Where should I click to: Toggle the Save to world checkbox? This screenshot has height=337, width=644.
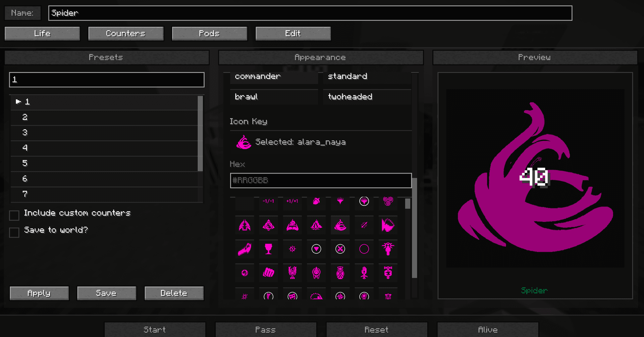pos(14,233)
